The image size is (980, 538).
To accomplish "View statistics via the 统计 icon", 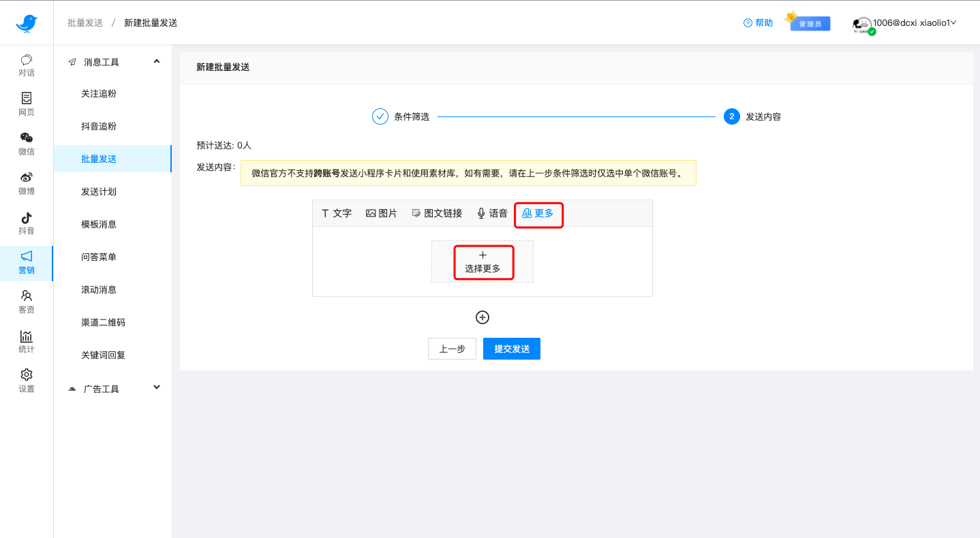I will [26, 341].
